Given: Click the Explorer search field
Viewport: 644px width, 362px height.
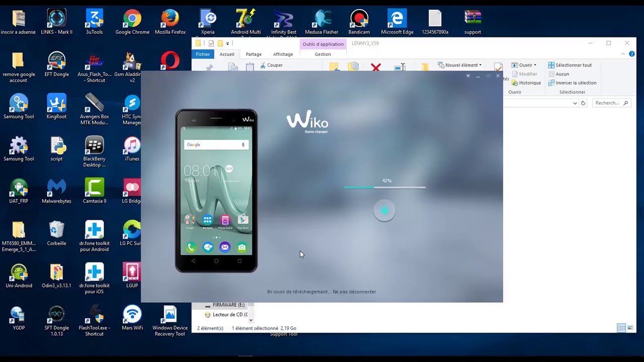Looking at the screenshot, I should click(611, 103).
